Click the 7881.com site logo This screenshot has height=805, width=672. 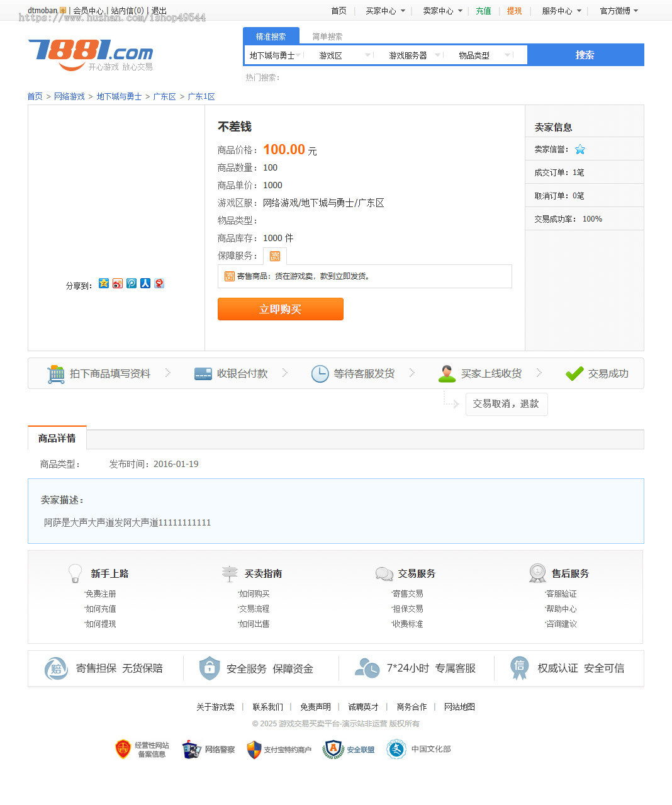pyautogui.click(x=91, y=55)
